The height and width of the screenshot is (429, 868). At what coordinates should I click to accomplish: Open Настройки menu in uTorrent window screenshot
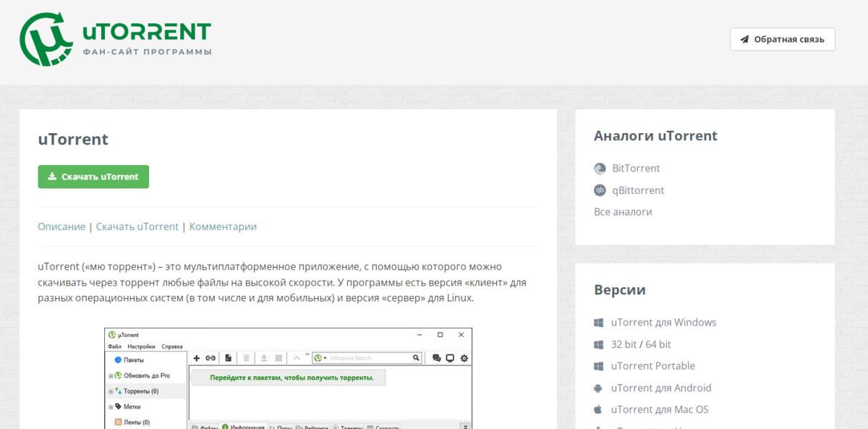pyautogui.click(x=141, y=347)
